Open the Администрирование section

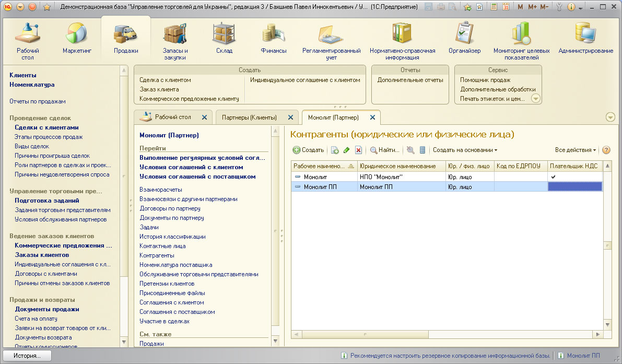point(585,38)
